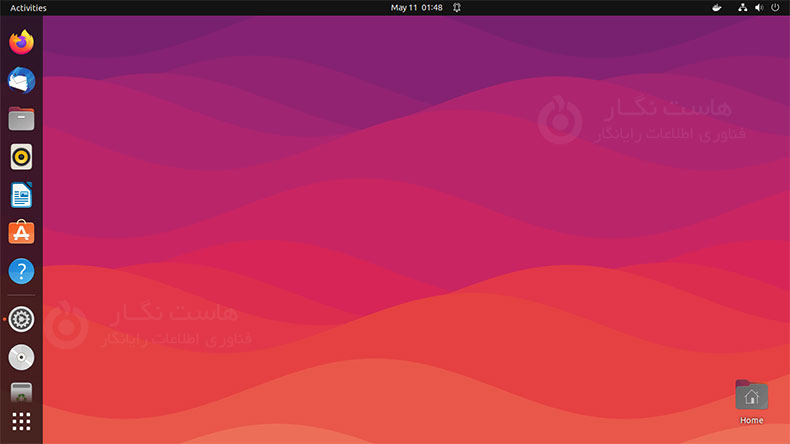Image resolution: width=790 pixels, height=444 pixels.
Task: Open the Files manager dock icon
Action: pyautogui.click(x=21, y=119)
